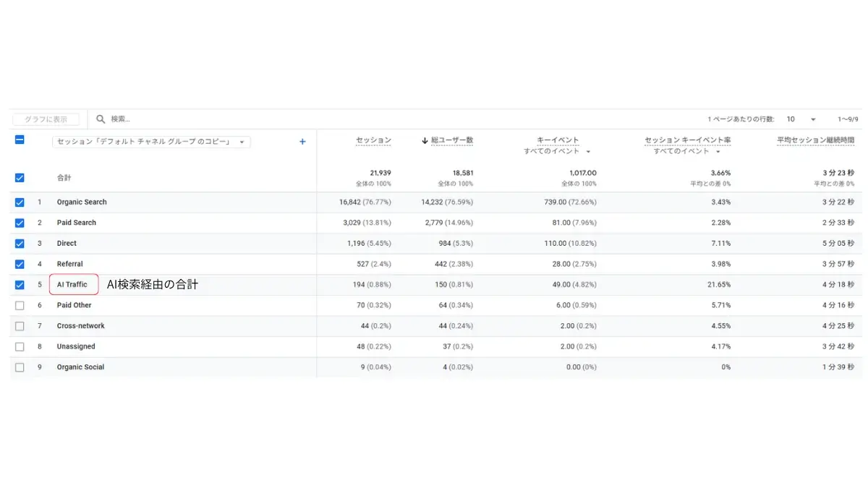This screenshot has height=488, width=868.
Task: Sort by セッション column header
Action: tap(373, 140)
